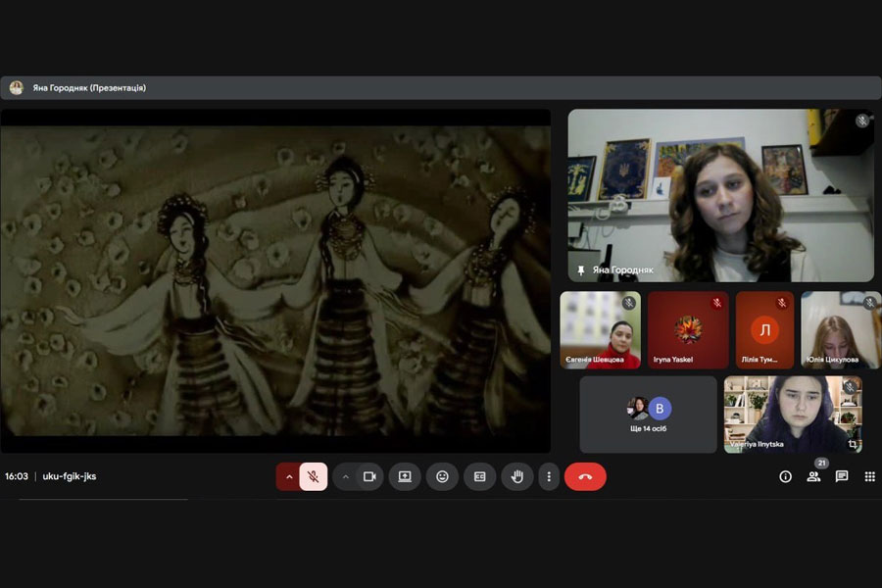Open the activities grid icon
The image size is (882, 588).
pyautogui.click(x=869, y=476)
